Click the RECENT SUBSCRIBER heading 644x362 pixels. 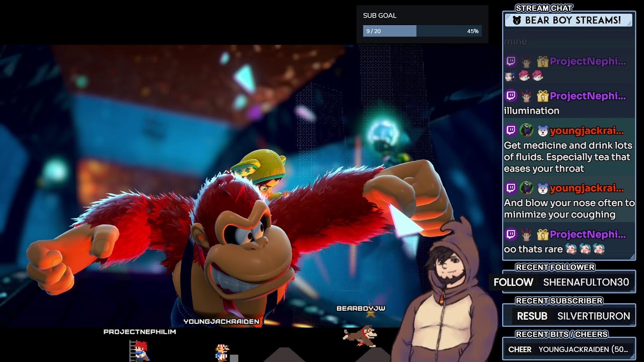[x=559, y=301]
